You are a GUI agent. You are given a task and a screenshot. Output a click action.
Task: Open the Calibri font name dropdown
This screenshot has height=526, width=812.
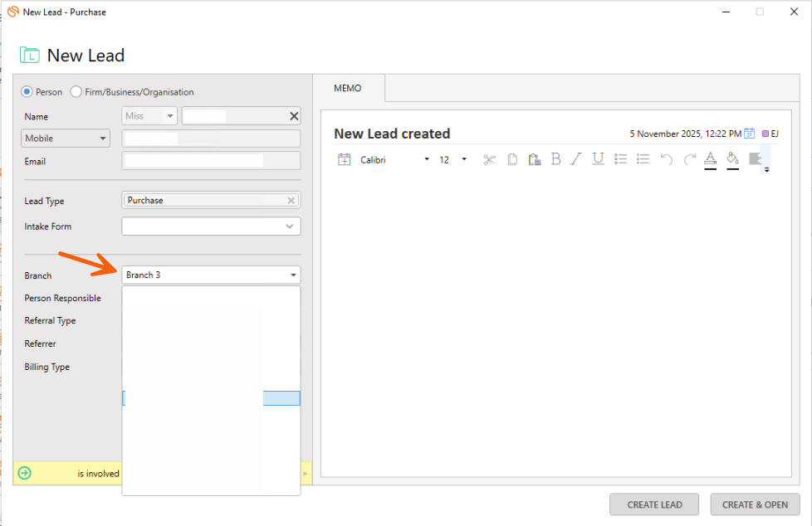[427, 159]
